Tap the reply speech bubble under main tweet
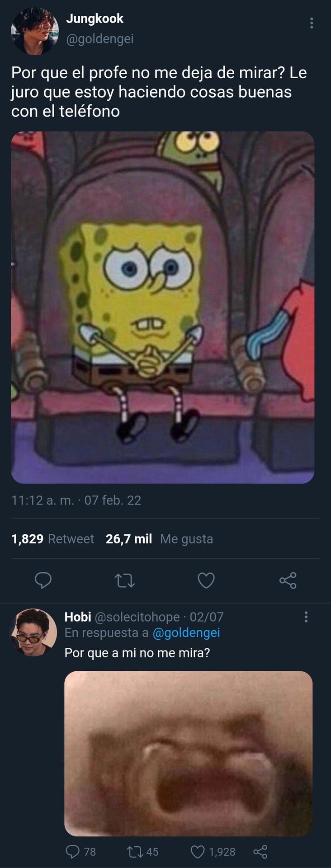 click(43, 580)
